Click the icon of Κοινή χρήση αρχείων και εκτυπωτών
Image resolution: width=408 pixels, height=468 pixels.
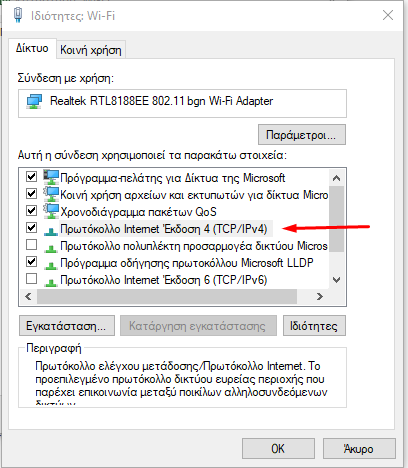click(x=51, y=194)
